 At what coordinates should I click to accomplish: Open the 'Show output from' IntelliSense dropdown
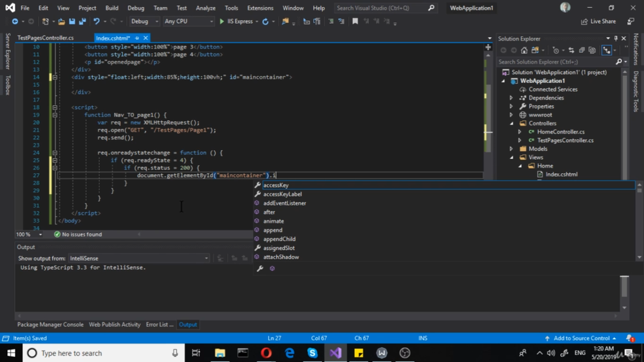138,258
